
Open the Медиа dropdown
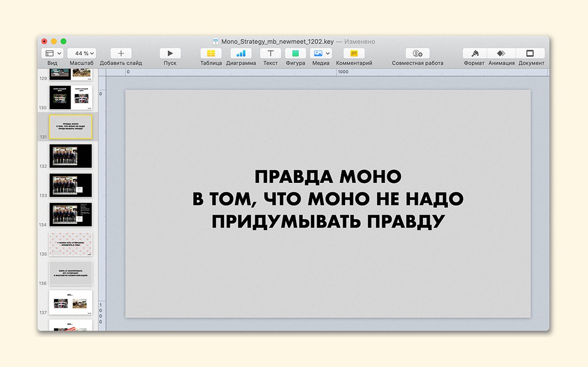[x=321, y=53]
